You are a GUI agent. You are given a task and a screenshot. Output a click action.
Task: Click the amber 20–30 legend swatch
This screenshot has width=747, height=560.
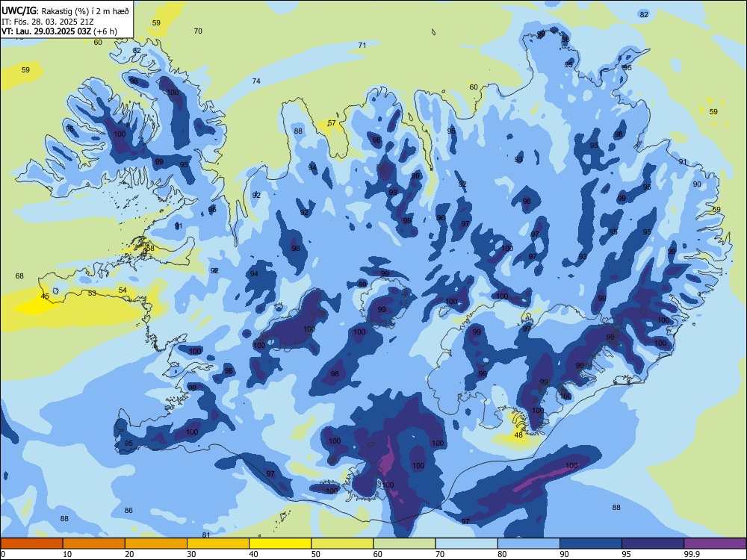click(156, 544)
